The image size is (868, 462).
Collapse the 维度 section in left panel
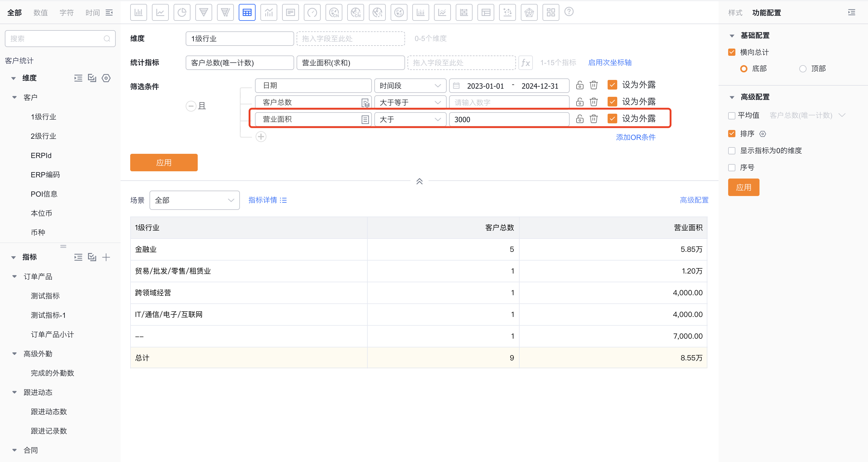(14, 78)
